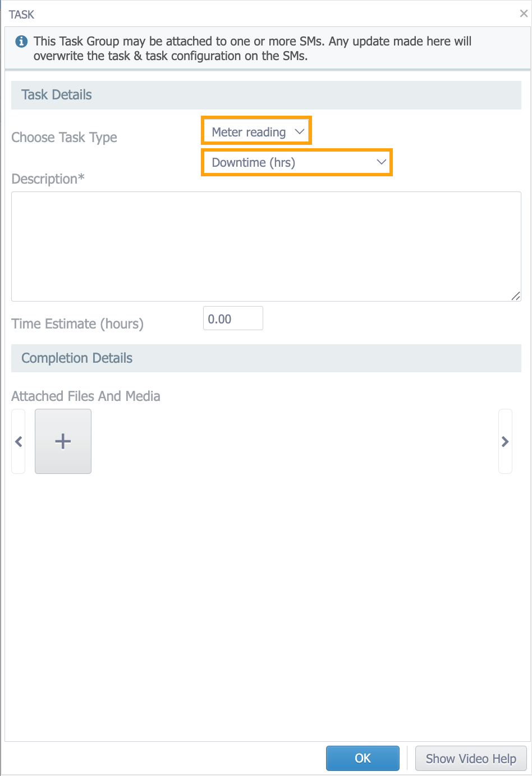Focus the Time Estimate hours field
This screenshot has width=532, height=776.
pyautogui.click(x=233, y=318)
